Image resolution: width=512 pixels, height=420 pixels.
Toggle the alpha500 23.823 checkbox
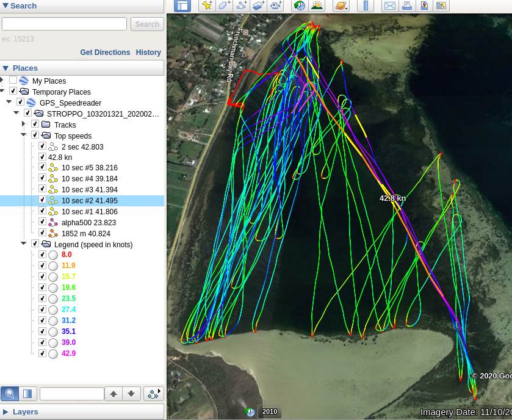(42, 222)
